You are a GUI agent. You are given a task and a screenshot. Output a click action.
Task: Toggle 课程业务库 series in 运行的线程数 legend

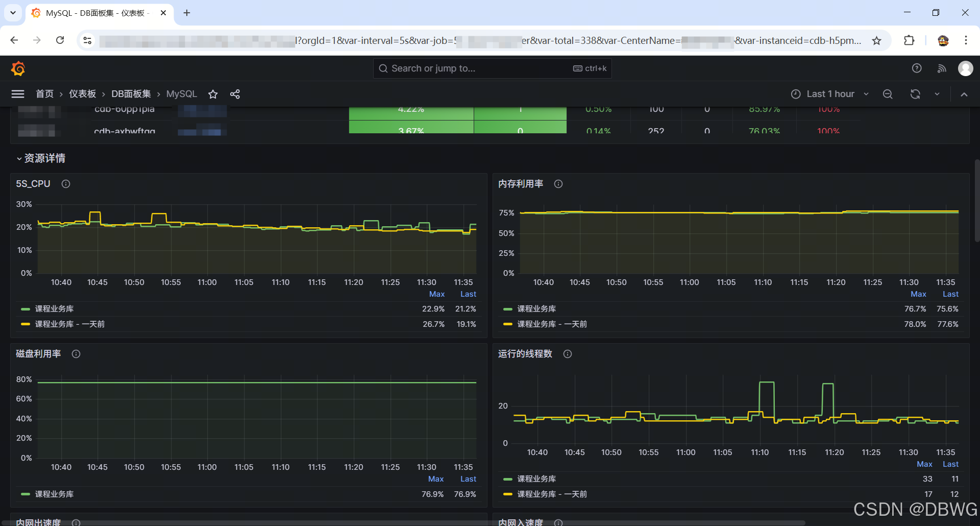coord(536,479)
